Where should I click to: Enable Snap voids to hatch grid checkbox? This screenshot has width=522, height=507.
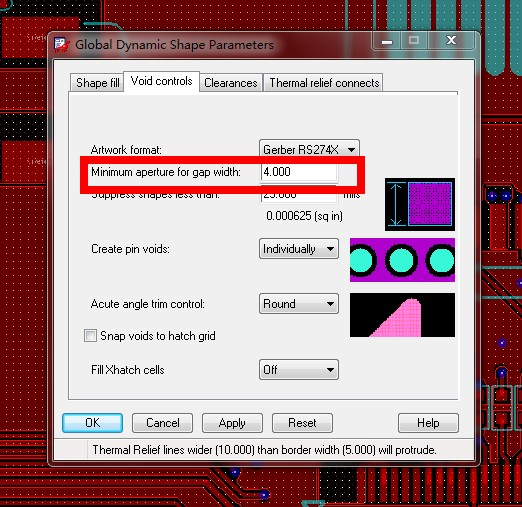coord(90,335)
